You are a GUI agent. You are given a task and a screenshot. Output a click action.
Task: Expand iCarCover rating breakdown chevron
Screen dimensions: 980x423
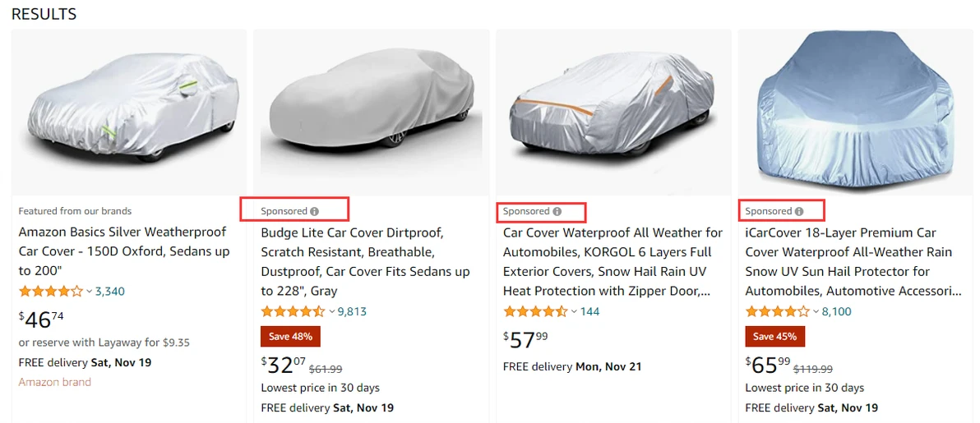[816, 312]
